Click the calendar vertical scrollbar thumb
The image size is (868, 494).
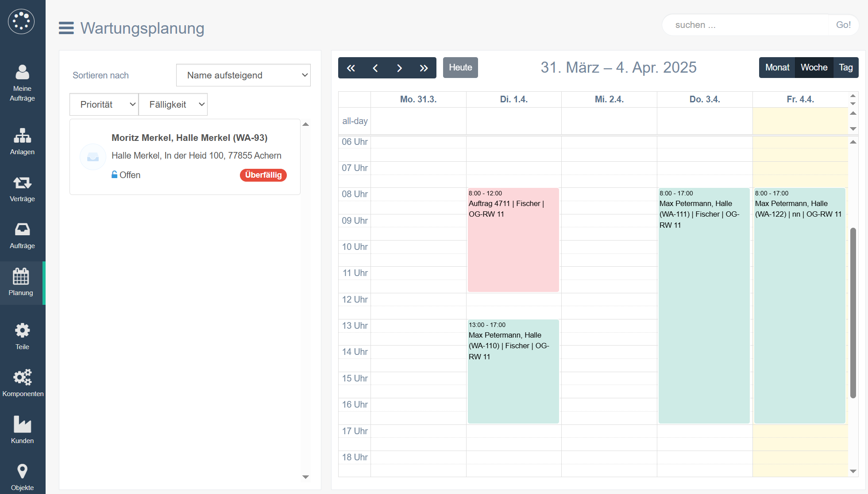(x=853, y=312)
